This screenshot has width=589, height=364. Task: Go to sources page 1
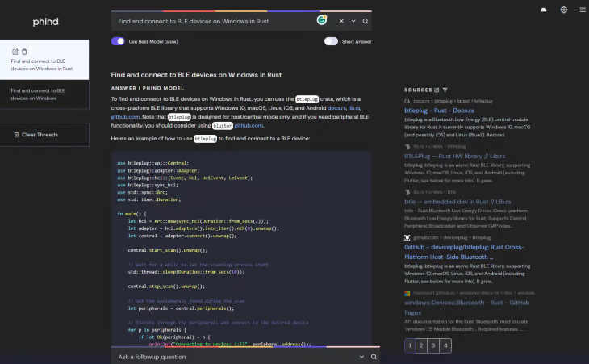[x=410, y=345]
